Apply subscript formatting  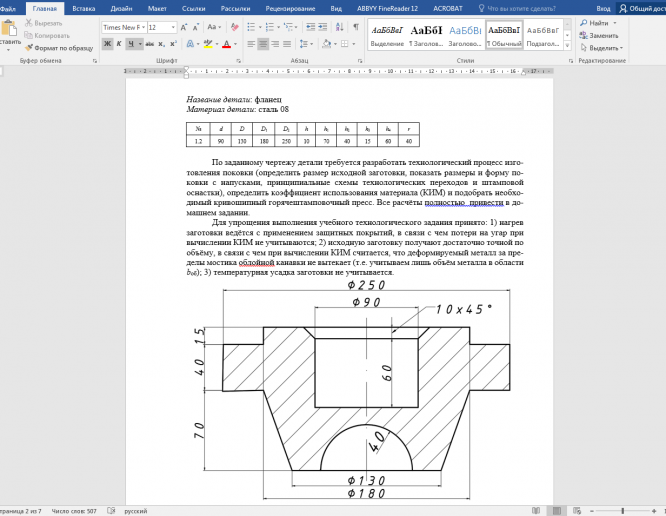click(x=163, y=45)
